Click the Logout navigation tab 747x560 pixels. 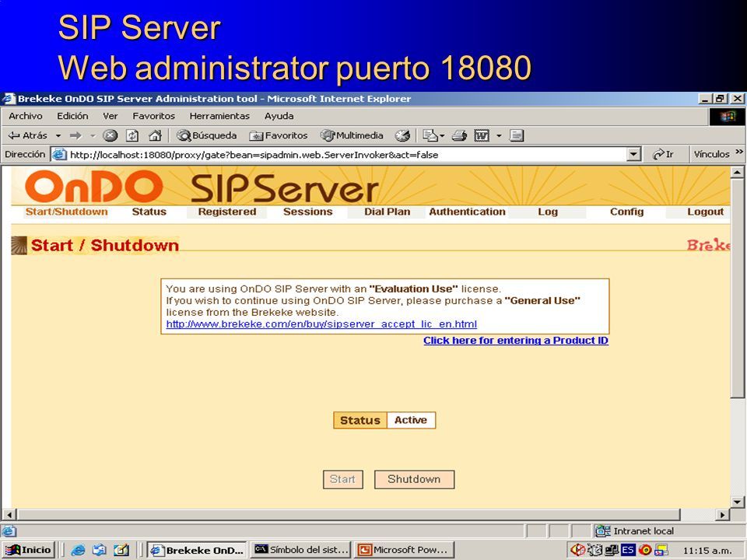pyautogui.click(x=705, y=212)
